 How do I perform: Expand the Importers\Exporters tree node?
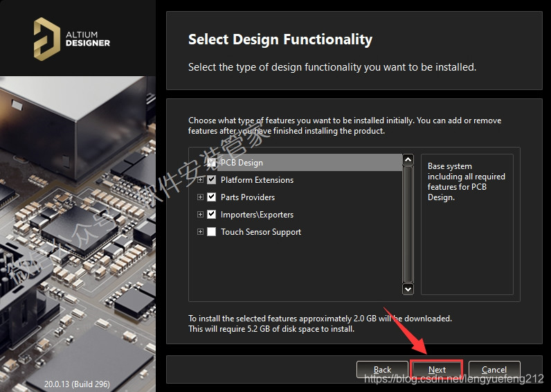(x=200, y=214)
